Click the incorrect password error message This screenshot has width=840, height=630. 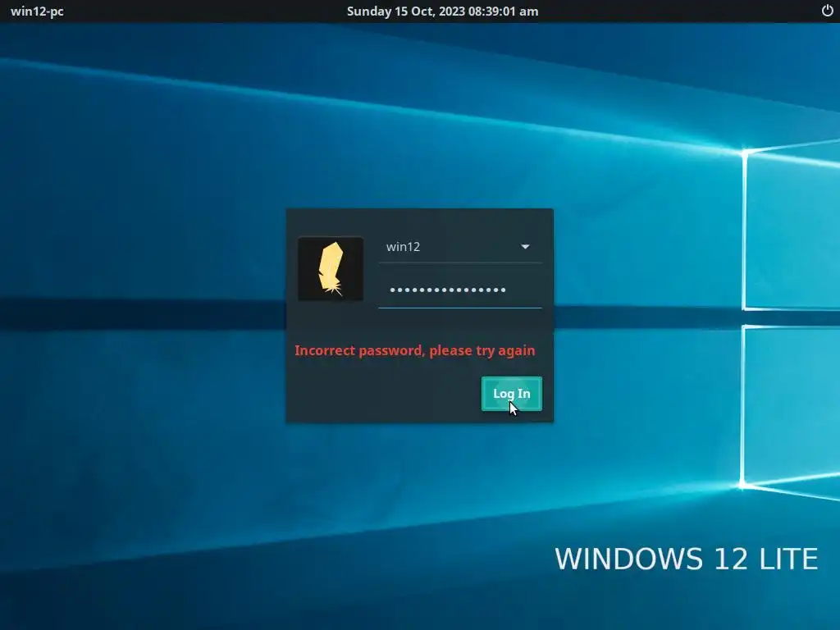pos(414,350)
